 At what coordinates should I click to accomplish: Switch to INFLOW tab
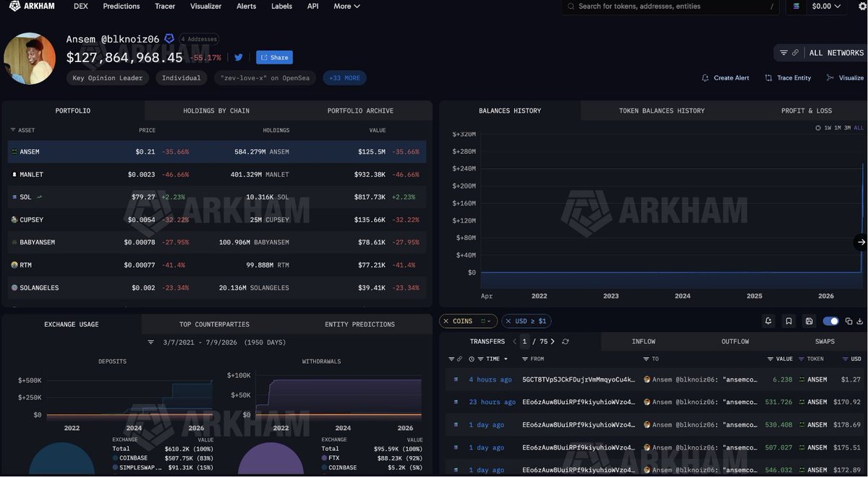643,341
